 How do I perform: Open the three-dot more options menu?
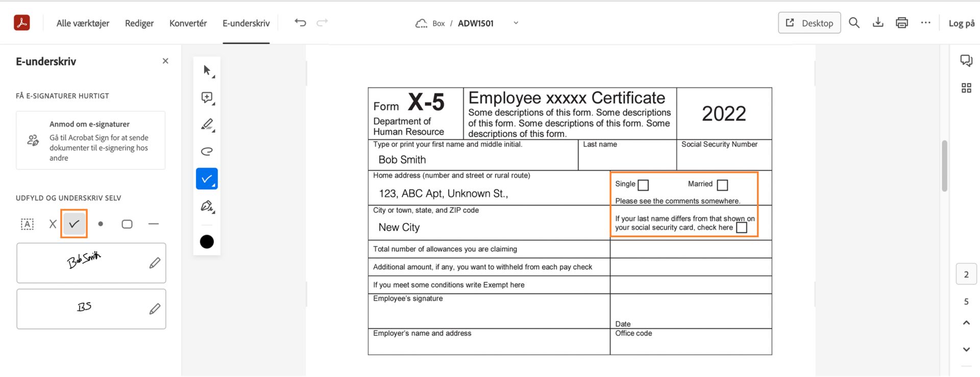click(925, 22)
